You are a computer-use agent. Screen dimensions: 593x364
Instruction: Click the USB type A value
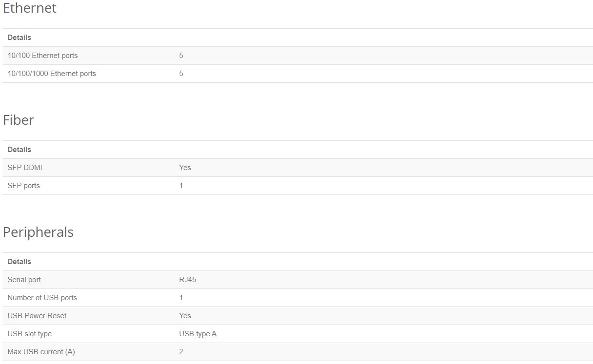tap(198, 334)
